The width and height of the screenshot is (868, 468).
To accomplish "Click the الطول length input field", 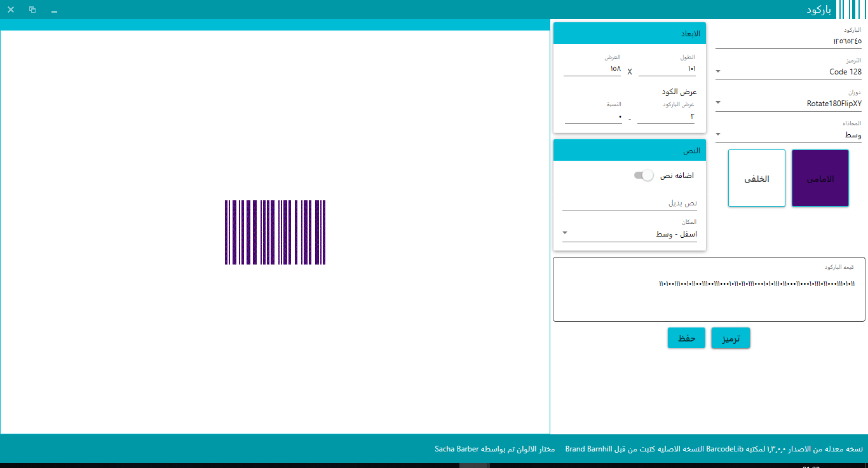I will tap(667, 69).
